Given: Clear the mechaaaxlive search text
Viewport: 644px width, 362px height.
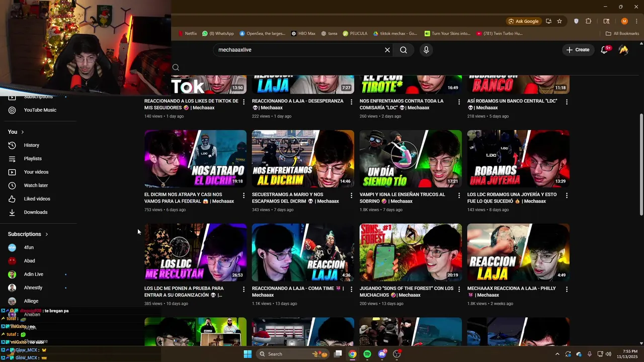Looking at the screenshot, I should [387, 50].
